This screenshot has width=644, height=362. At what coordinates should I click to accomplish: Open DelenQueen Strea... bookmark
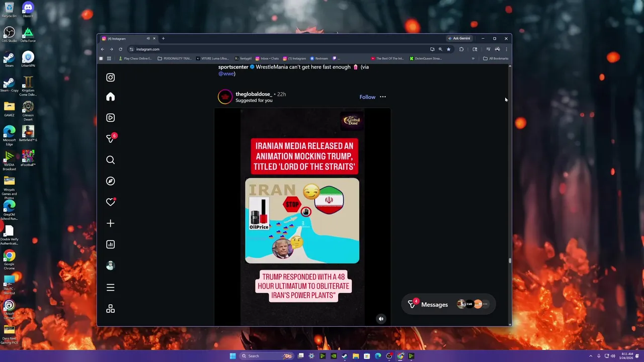coord(426,58)
